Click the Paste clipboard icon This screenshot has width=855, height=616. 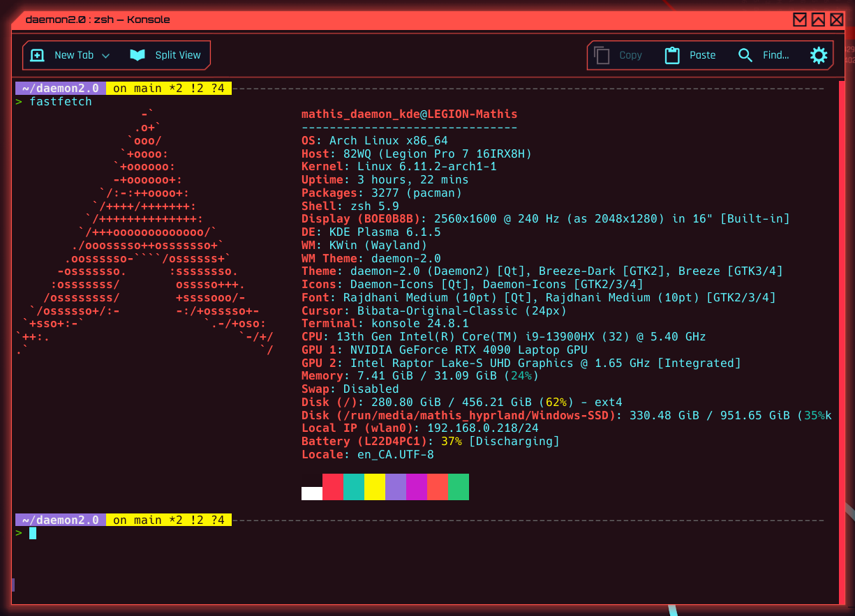point(672,55)
